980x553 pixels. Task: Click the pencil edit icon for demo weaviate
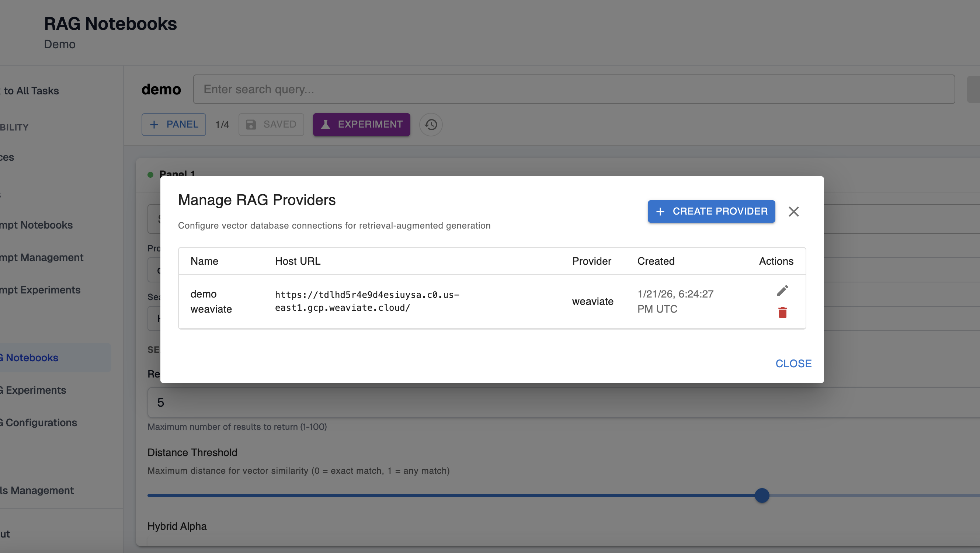[782, 291]
